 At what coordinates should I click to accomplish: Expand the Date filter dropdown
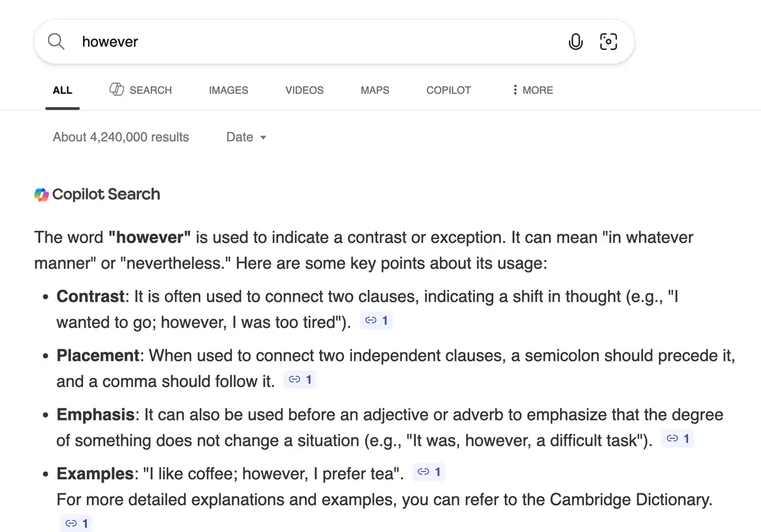(246, 137)
